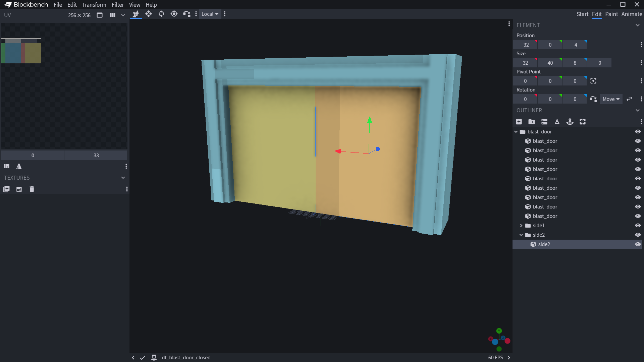Viewport: 644px width, 362px height.
Task: Open the Move rotation mode dropdown
Action: click(611, 99)
